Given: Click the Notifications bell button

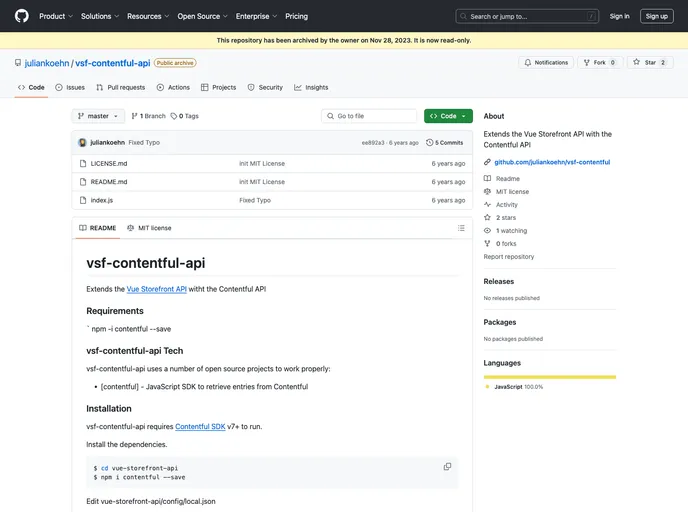Looking at the screenshot, I should [x=546, y=63].
